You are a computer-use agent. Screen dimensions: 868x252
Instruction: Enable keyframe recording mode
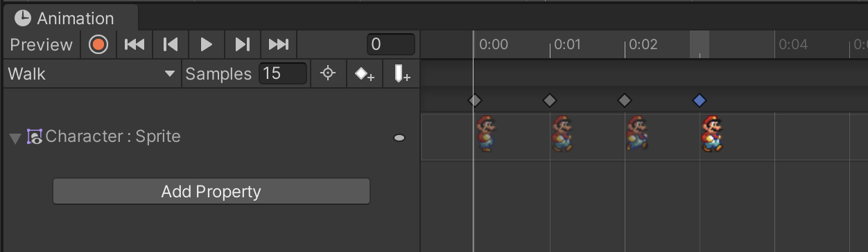[98, 44]
